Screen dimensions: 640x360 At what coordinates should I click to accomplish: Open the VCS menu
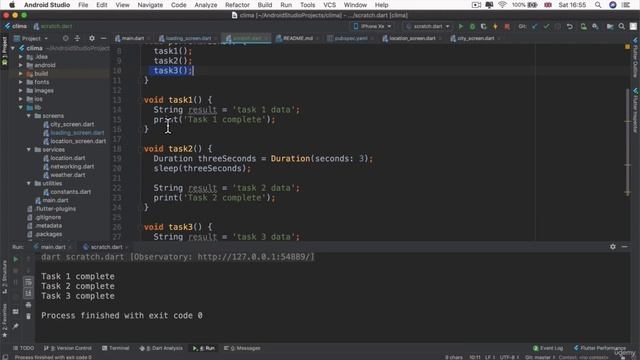pos(329,5)
